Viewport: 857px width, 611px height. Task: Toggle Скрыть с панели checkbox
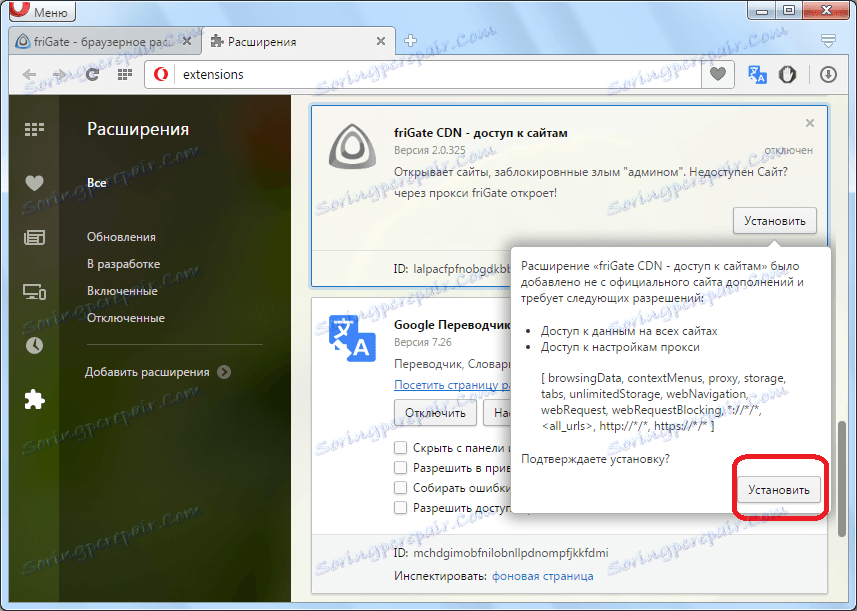click(401, 448)
